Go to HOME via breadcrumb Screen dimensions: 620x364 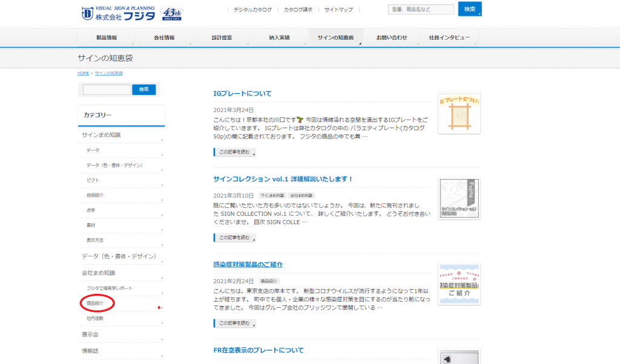click(x=83, y=73)
